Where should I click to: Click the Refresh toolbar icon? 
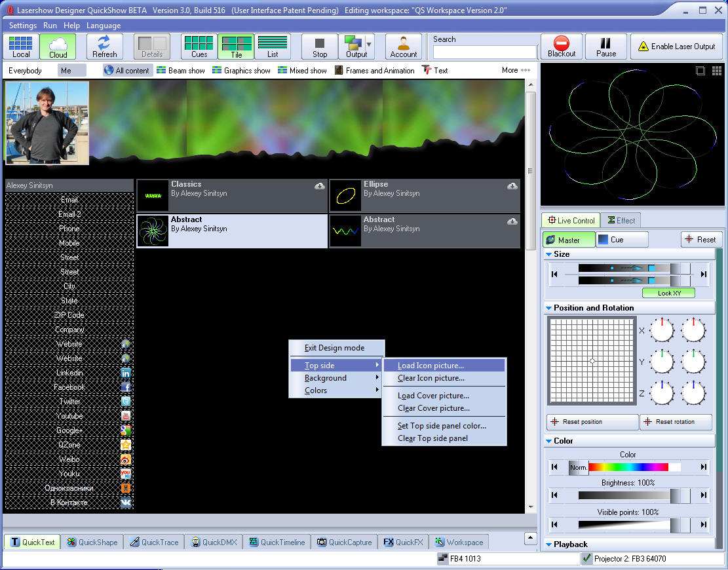tap(104, 47)
